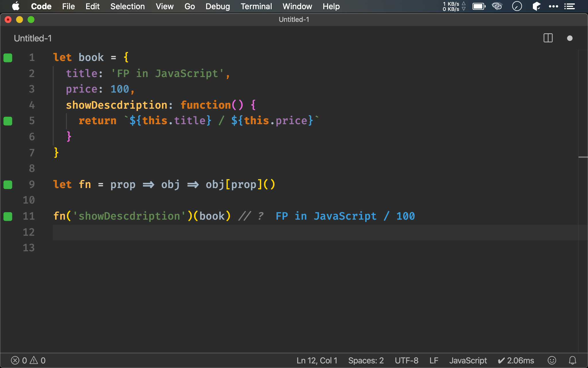The width and height of the screenshot is (588, 368).
Task: Open the UTF-8 encoding selector
Action: point(406,360)
